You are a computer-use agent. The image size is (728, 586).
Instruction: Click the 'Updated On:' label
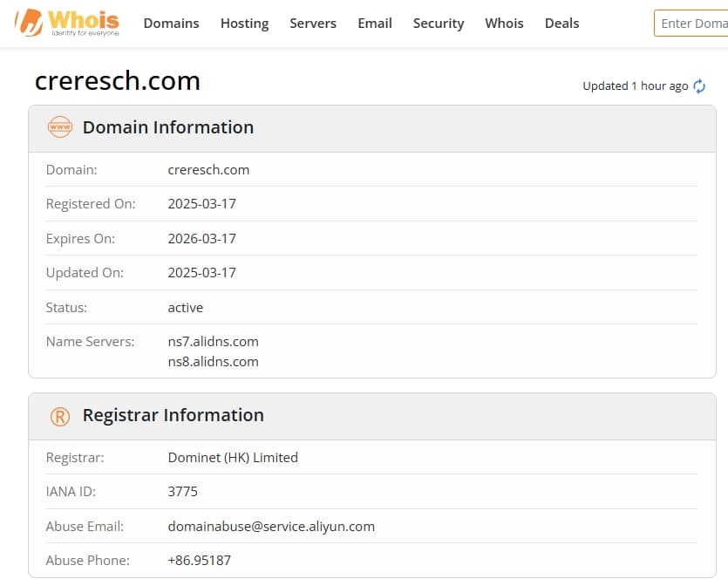pos(85,273)
